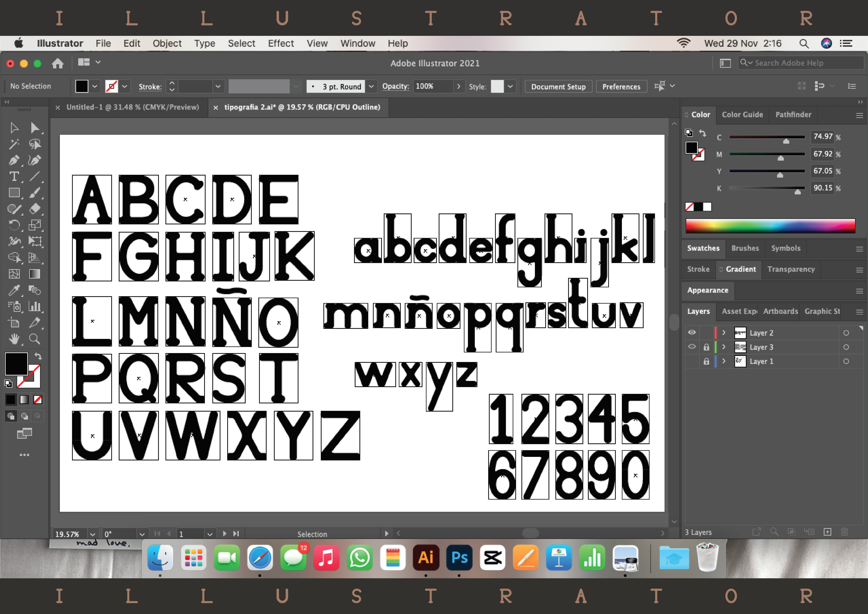Screen dimensions: 868x614
Task: Select the Magic Wand tool
Action: click(14, 144)
